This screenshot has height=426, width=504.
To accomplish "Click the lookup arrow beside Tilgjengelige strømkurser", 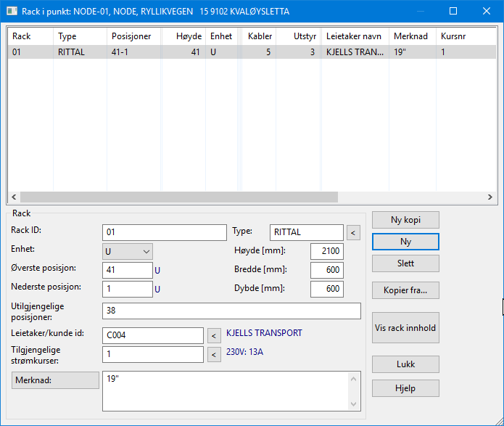I will [214, 355].
